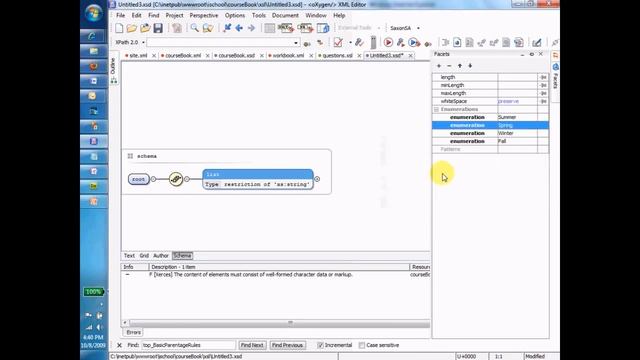Click the magnifier Find icon

point(195,28)
